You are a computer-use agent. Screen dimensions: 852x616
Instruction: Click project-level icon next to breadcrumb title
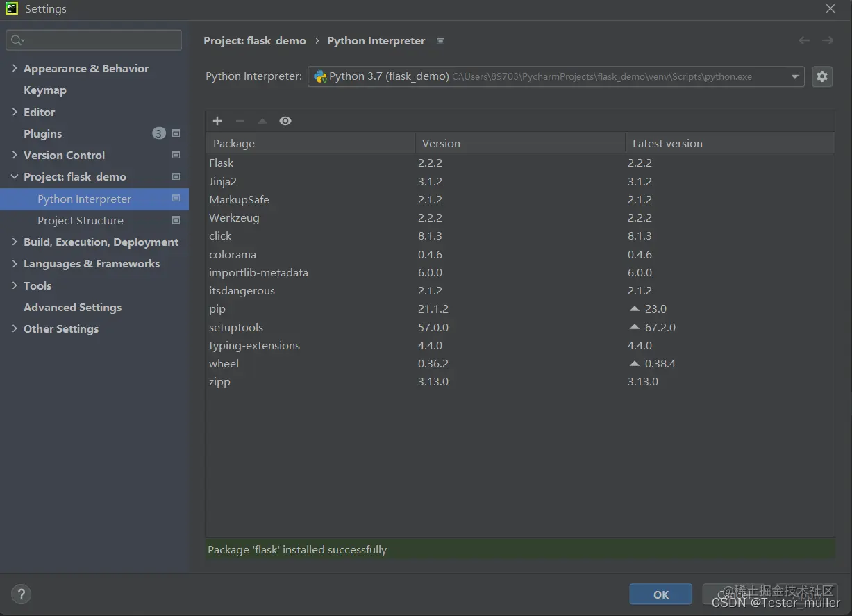(440, 41)
